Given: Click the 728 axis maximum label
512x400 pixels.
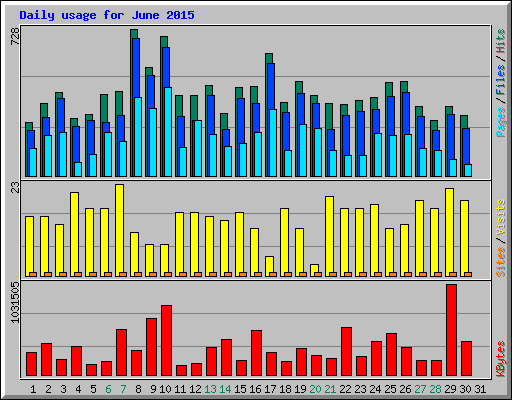Looking at the screenshot, I should coord(15,36).
